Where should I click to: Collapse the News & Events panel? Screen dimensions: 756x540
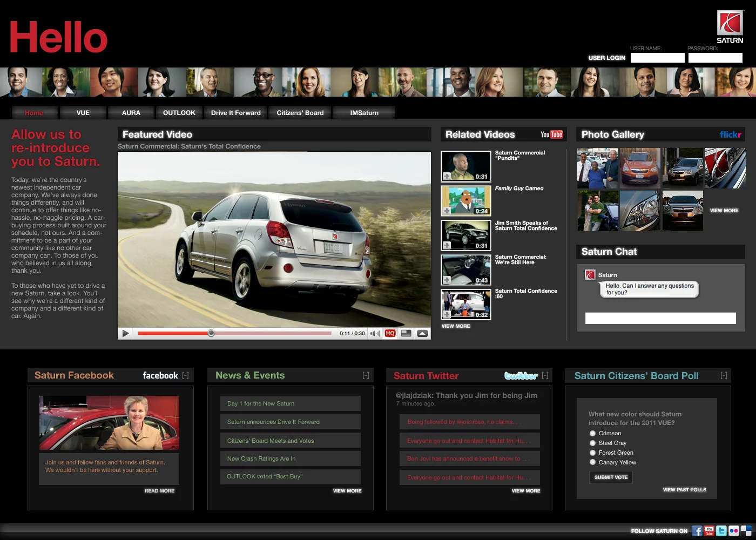coord(366,375)
